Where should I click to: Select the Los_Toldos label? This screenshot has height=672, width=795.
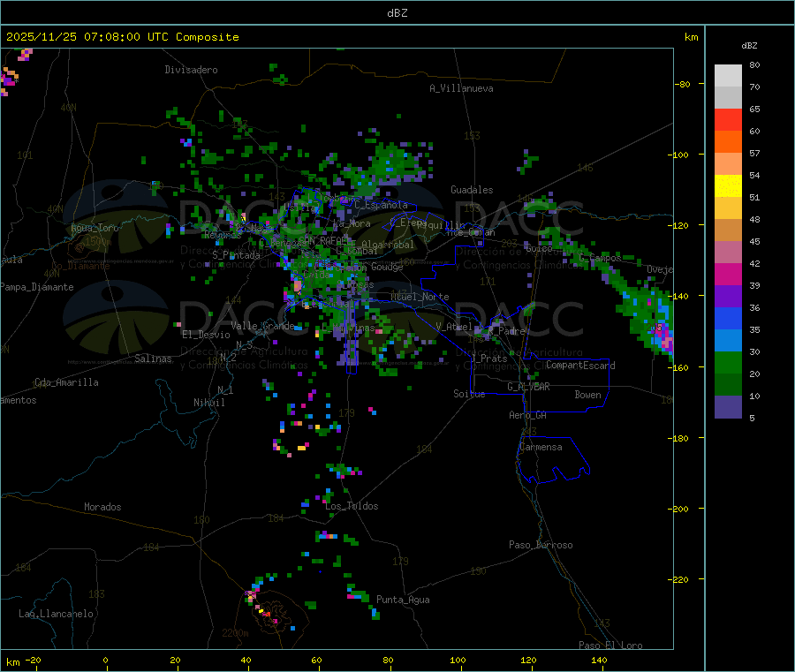point(352,506)
